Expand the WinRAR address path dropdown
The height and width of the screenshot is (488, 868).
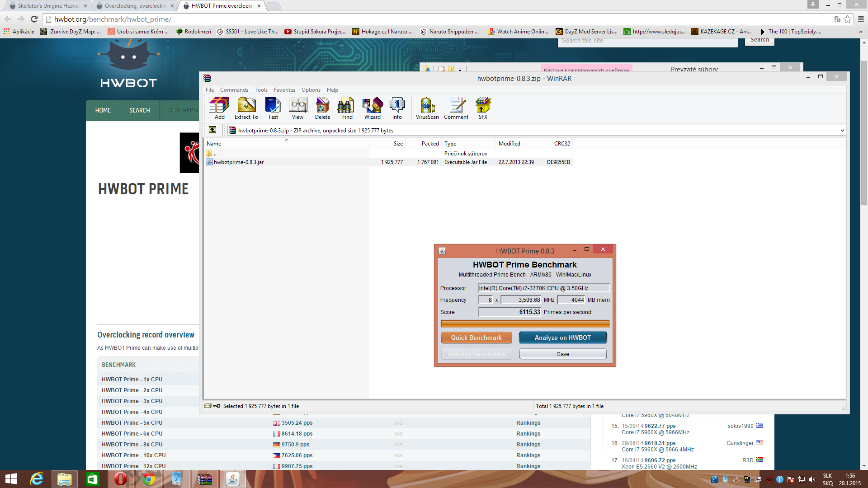[x=842, y=131]
